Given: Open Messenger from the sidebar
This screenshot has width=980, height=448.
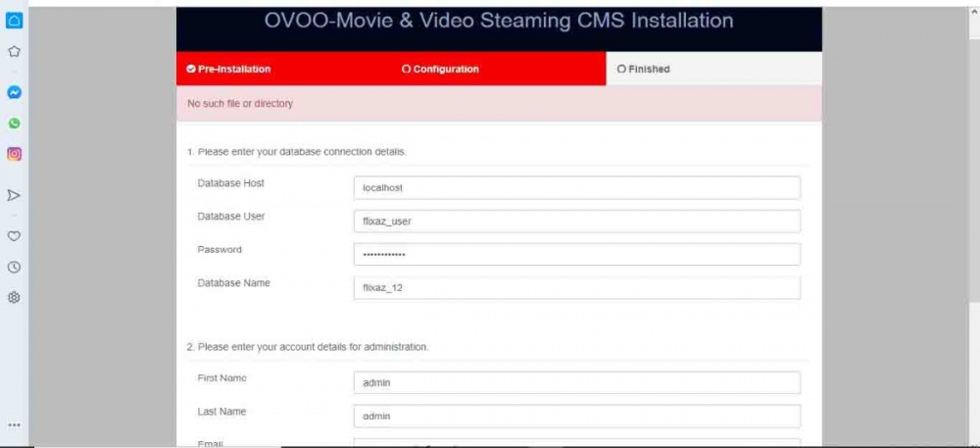Looking at the screenshot, I should point(14,92).
